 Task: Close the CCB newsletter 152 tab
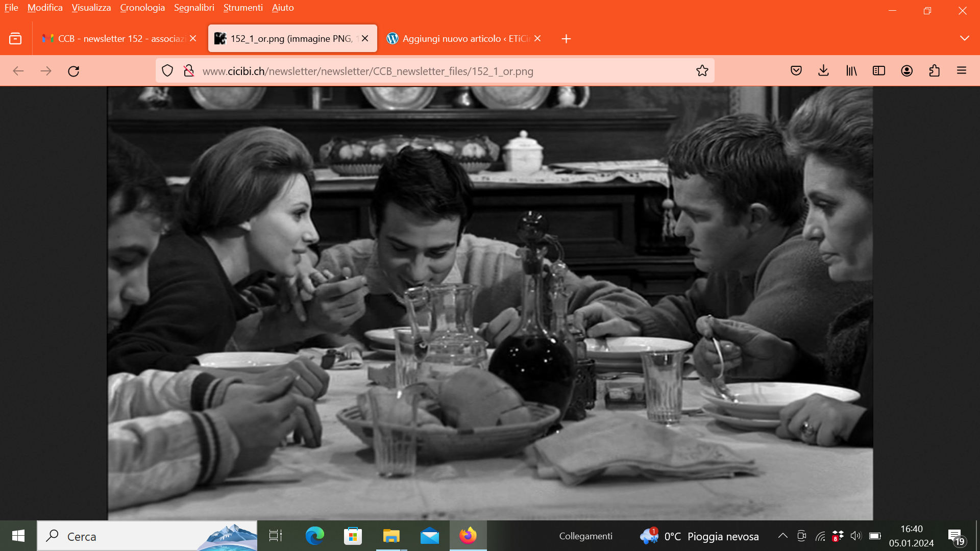coord(193,38)
